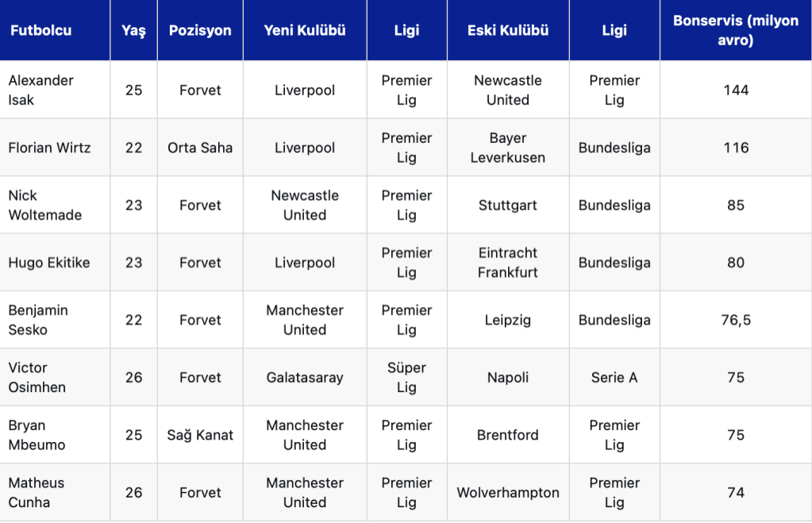Select the Nick Woltemade name cell
This screenshot has height=523, width=812.
coord(45,205)
